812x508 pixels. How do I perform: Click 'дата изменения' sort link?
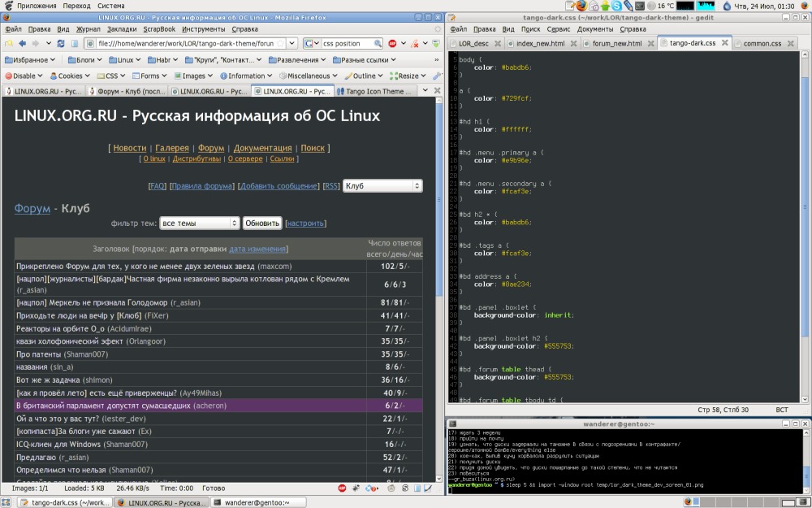pyautogui.click(x=257, y=249)
